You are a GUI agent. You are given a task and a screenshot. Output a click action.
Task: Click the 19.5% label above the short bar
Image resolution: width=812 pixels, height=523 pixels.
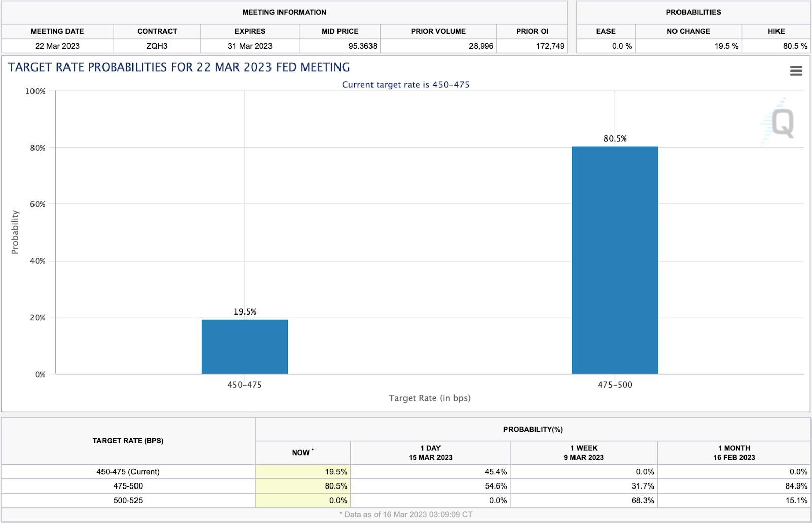click(245, 312)
